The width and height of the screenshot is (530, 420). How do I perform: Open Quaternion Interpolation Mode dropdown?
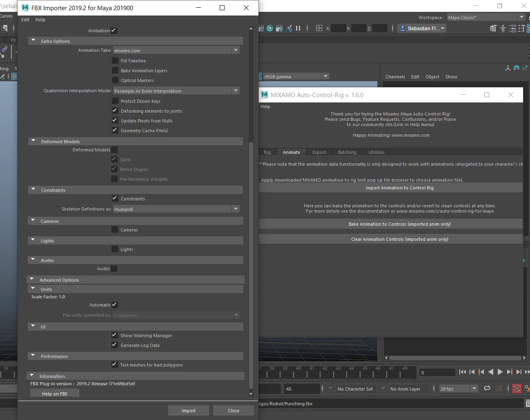pos(176,91)
